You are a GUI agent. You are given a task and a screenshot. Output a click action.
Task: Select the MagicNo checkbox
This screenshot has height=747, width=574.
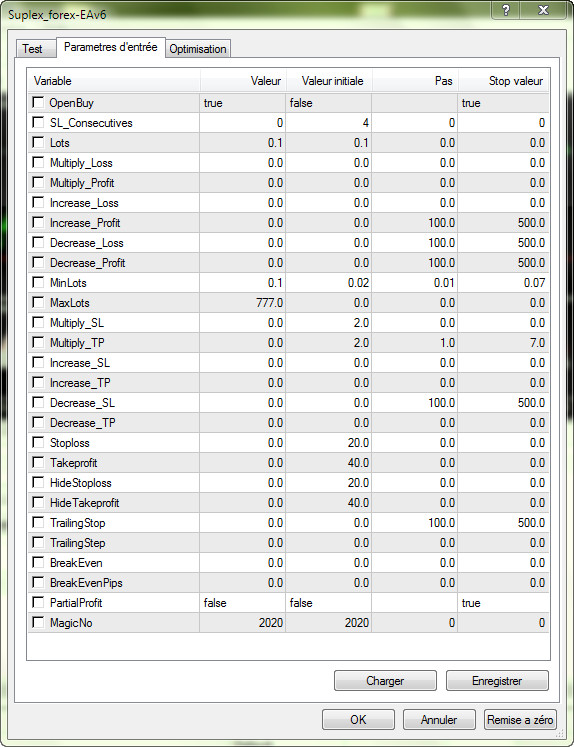coord(38,623)
